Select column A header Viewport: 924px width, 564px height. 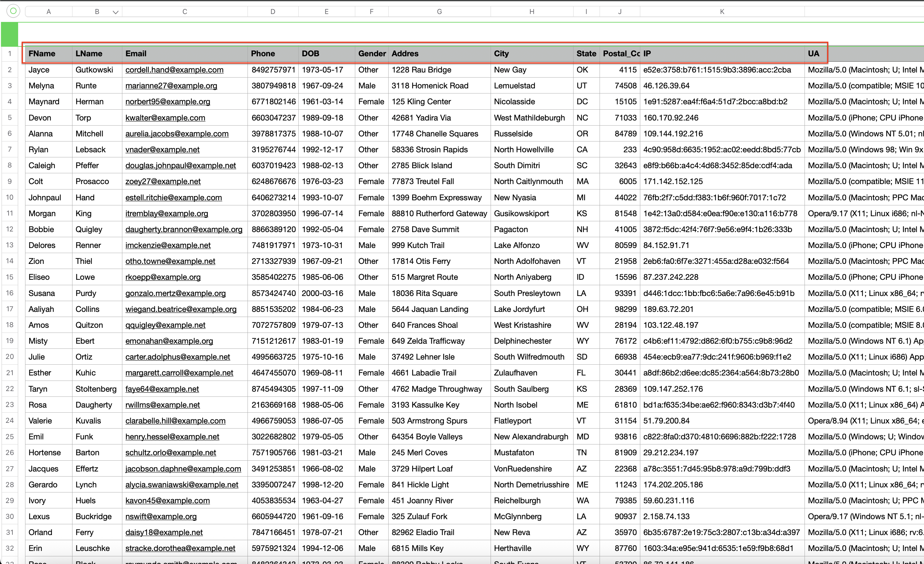[48, 12]
